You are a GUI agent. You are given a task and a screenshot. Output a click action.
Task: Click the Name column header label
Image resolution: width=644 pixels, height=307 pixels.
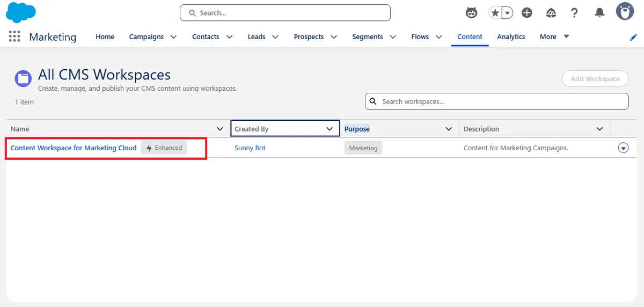point(20,129)
